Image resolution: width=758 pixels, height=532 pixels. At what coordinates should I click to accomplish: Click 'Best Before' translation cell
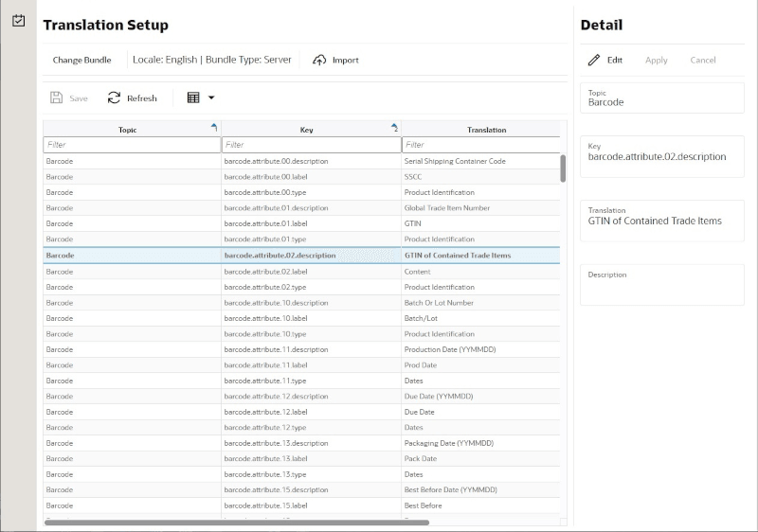480,505
